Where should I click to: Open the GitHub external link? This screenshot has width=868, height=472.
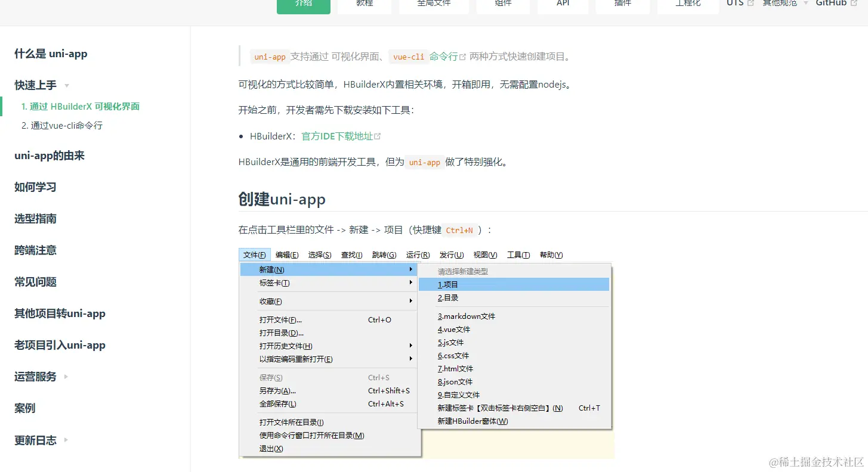(x=836, y=4)
